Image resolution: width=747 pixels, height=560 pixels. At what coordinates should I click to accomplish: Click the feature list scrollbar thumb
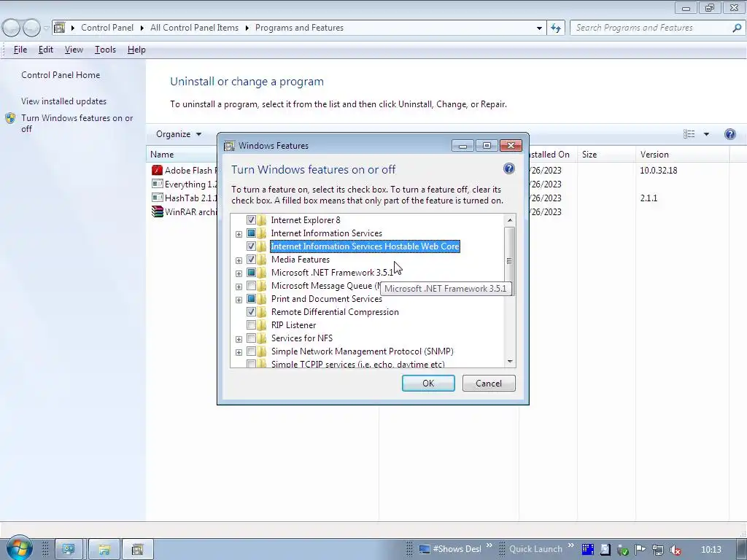pyautogui.click(x=510, y=260)
